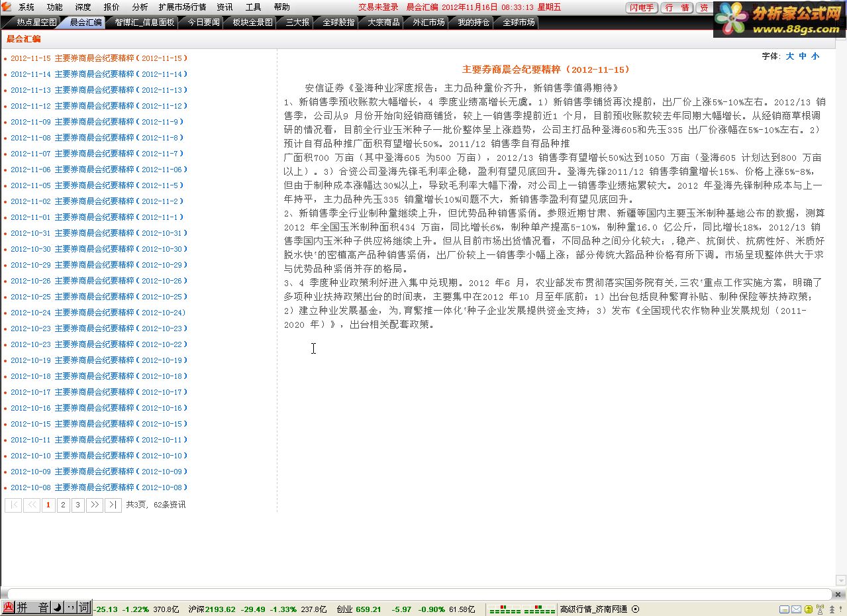Switch to the 板块全景图 tab
Viewport: 847px width, 616px height.
click(252, 23)
